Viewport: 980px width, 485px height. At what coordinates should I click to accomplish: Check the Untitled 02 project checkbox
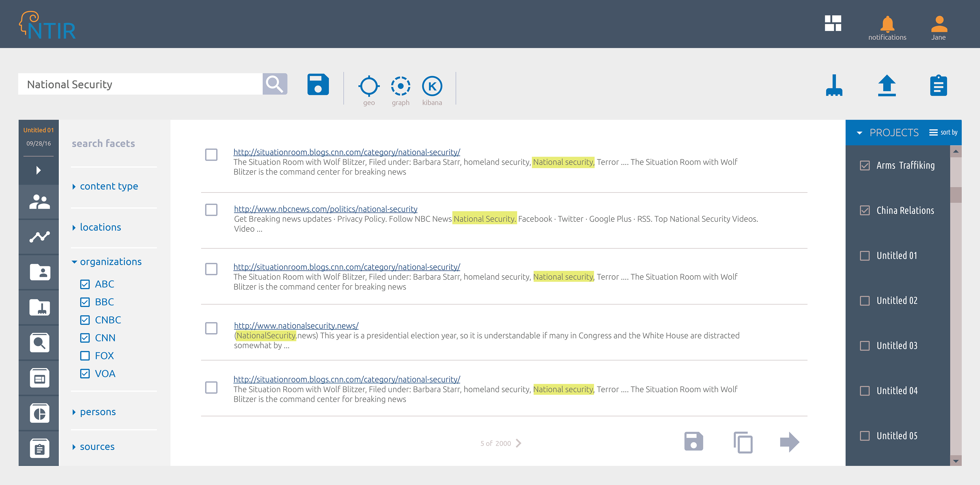[864, 300]
